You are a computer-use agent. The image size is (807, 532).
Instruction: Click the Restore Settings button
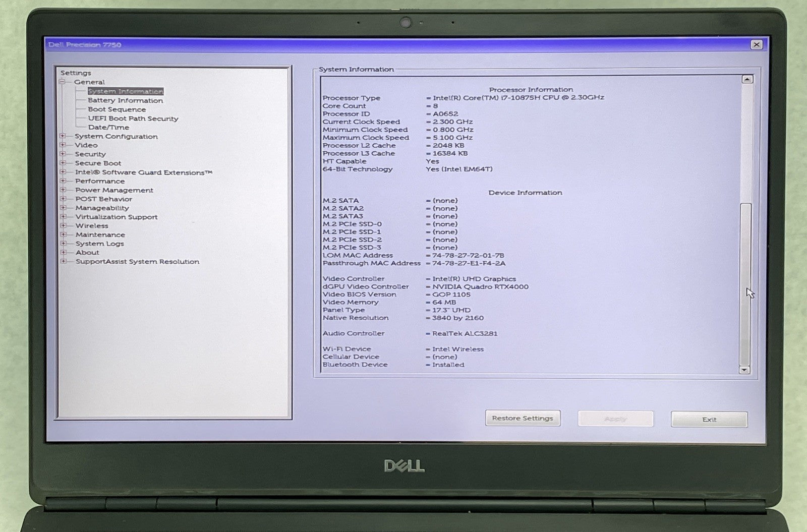click(x=523, y=419)
